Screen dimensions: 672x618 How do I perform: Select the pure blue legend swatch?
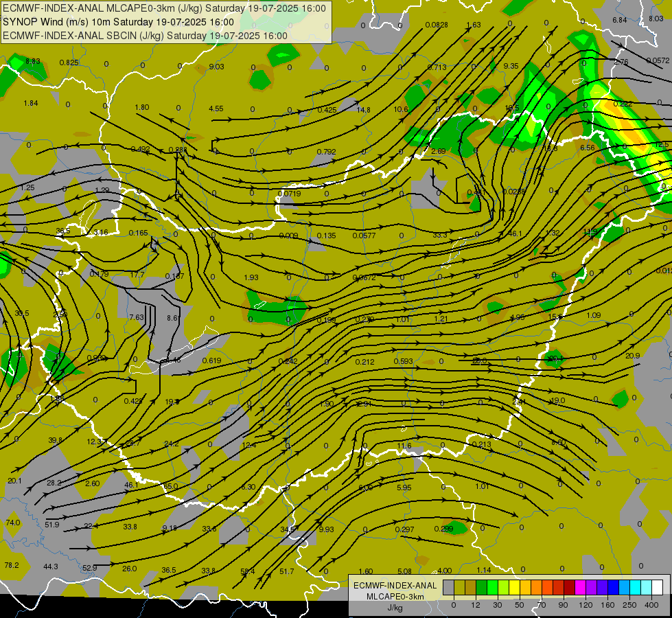[x=613, y=587]
